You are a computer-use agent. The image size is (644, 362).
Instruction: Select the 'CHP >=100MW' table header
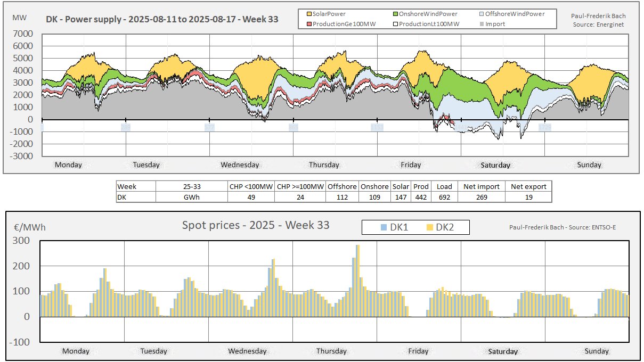coord(300,187)
